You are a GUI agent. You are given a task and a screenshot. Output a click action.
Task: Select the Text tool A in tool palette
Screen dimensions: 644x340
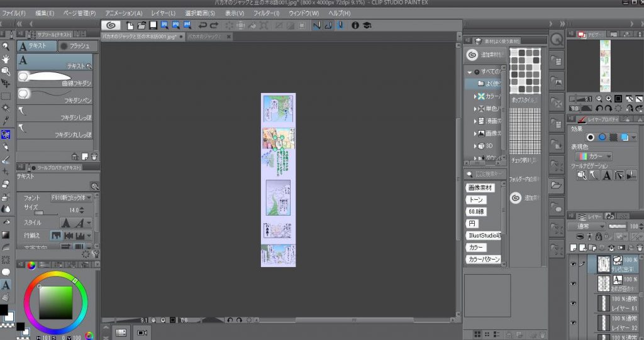coord(6,284)
